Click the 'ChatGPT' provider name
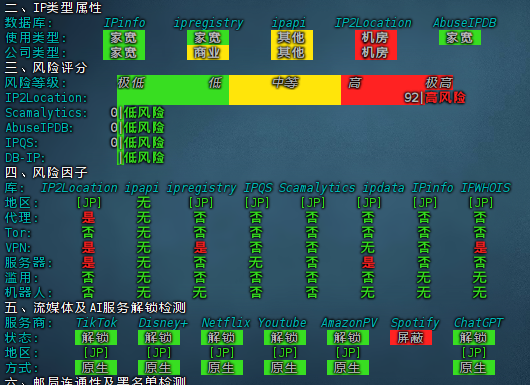 [479, 322]
